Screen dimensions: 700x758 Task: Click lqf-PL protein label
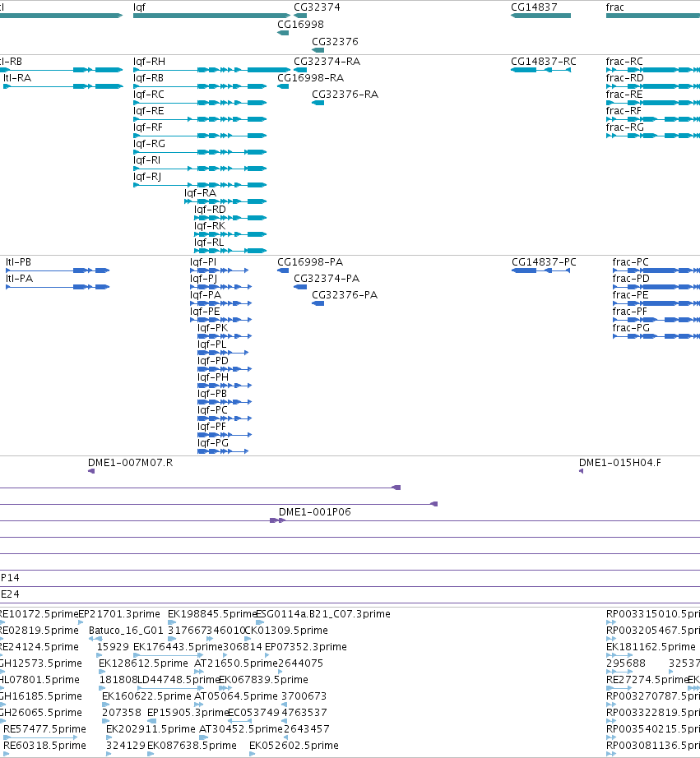click(212, 344)
